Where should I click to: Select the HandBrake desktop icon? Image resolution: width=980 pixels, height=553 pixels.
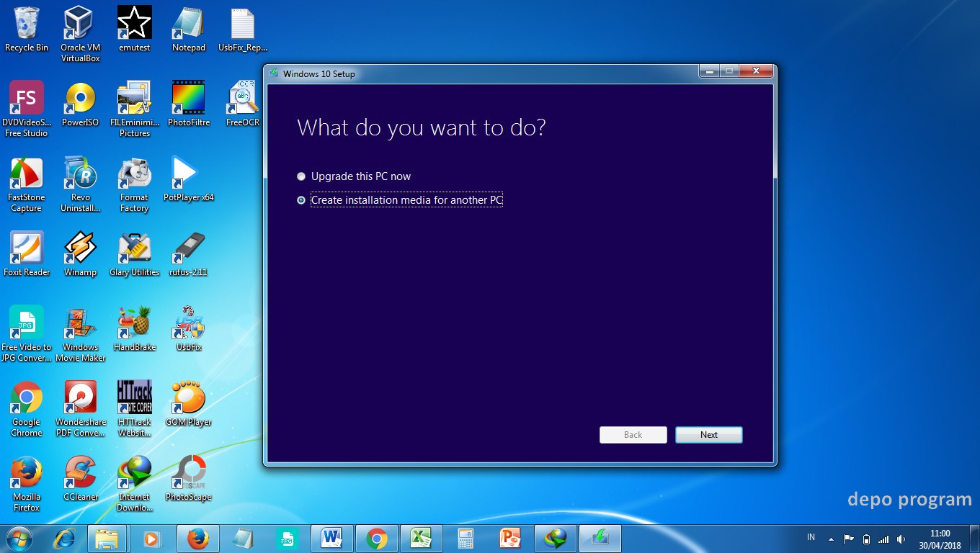point(135,329)
